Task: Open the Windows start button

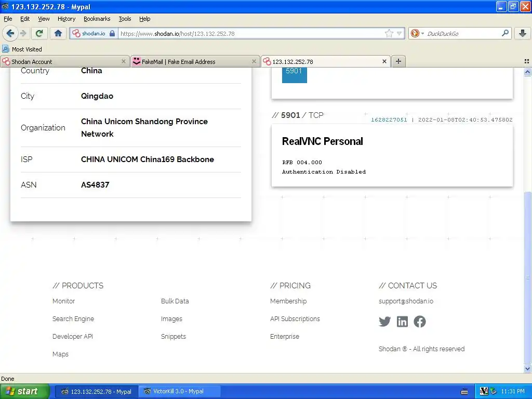Action: (25, 391)
